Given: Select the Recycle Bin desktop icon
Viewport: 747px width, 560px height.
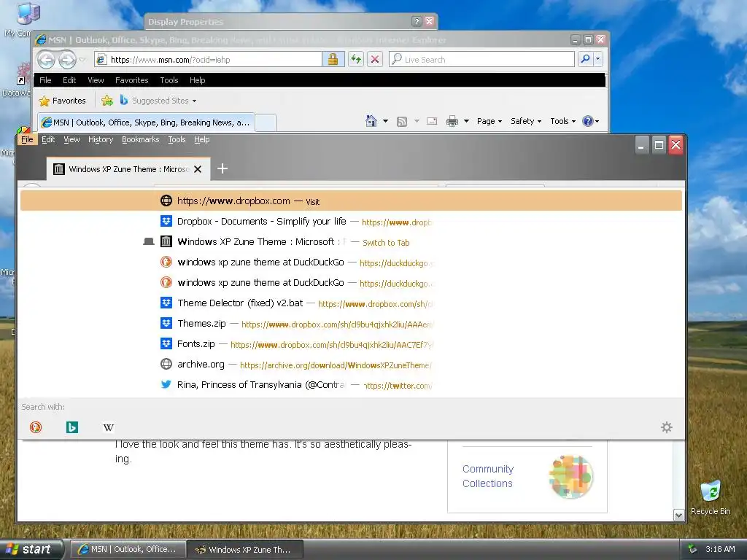Looking at the screenshot, I should [x=711, y=497].
